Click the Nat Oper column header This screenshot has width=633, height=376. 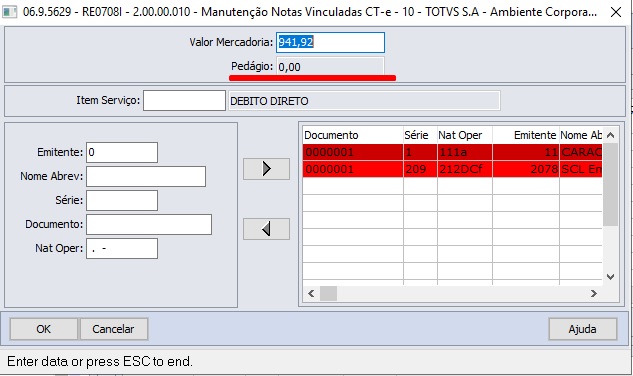pos(465,135)
